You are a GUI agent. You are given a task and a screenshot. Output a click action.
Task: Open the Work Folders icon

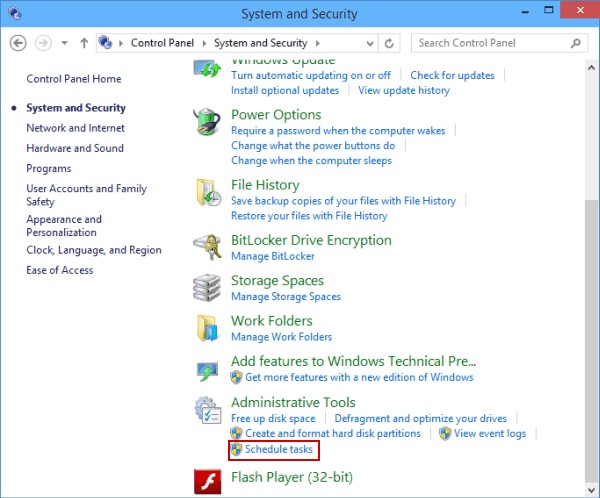tap(208, 328)
